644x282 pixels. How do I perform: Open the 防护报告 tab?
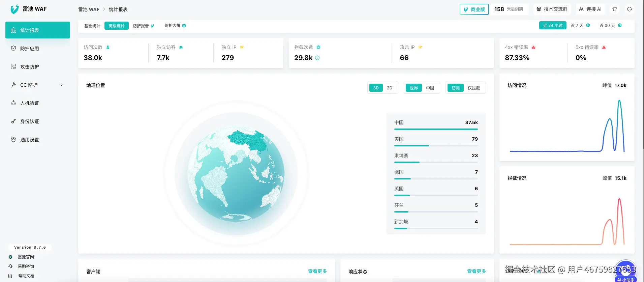coord(143,26)
